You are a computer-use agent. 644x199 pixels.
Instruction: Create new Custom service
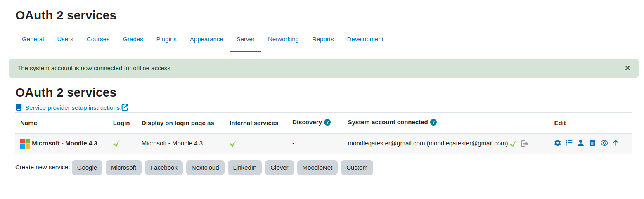pyautogui.click(x=357, y=168)
